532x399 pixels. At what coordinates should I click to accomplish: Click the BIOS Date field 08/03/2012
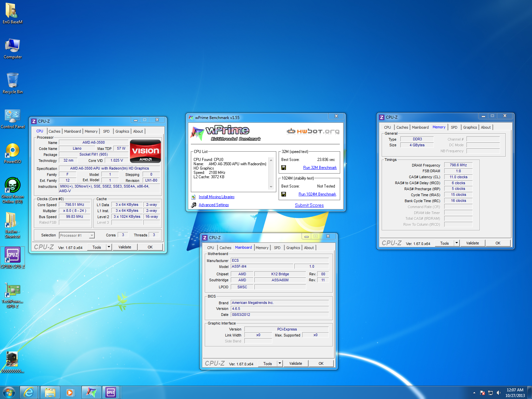coord(280,315)
